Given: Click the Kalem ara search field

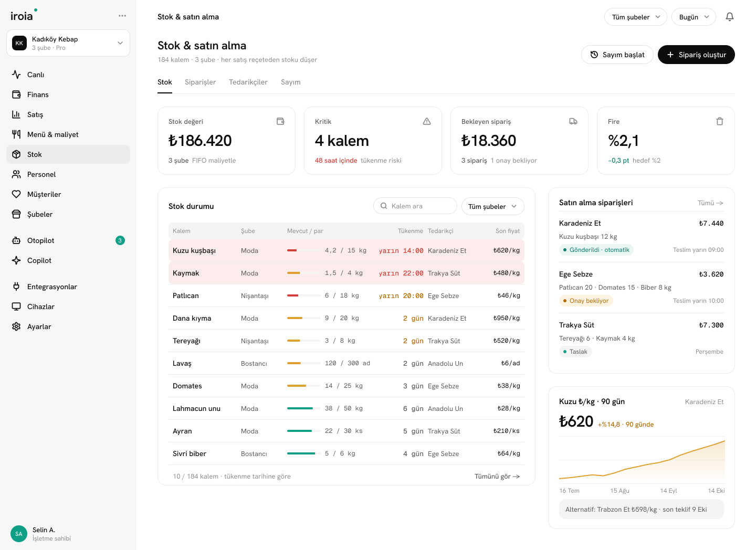Looking at the screenshot, I should tap(415, 206).
